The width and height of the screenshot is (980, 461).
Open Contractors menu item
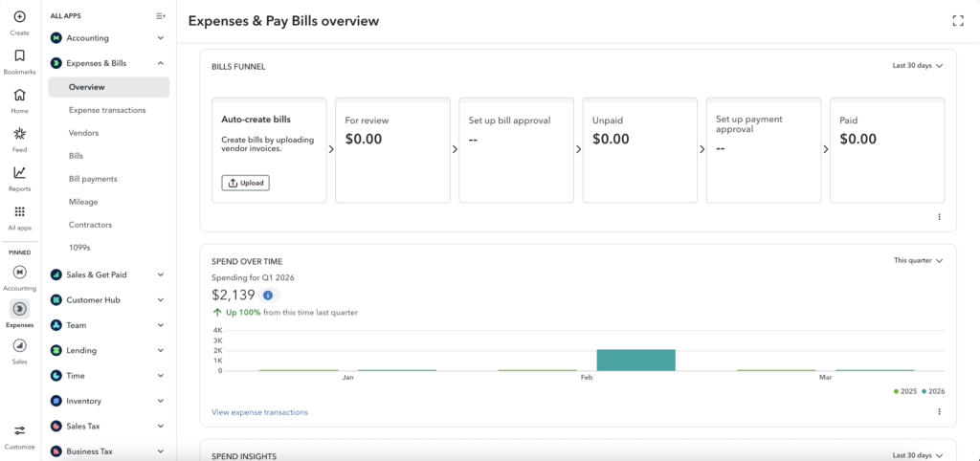[x=91, y=224]
